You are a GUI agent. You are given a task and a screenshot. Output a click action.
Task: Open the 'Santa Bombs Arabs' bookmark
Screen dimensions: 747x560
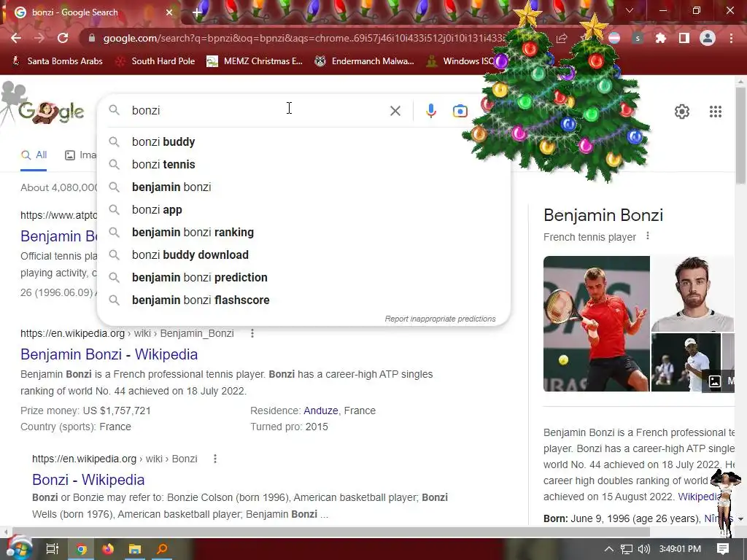point(57,61)
